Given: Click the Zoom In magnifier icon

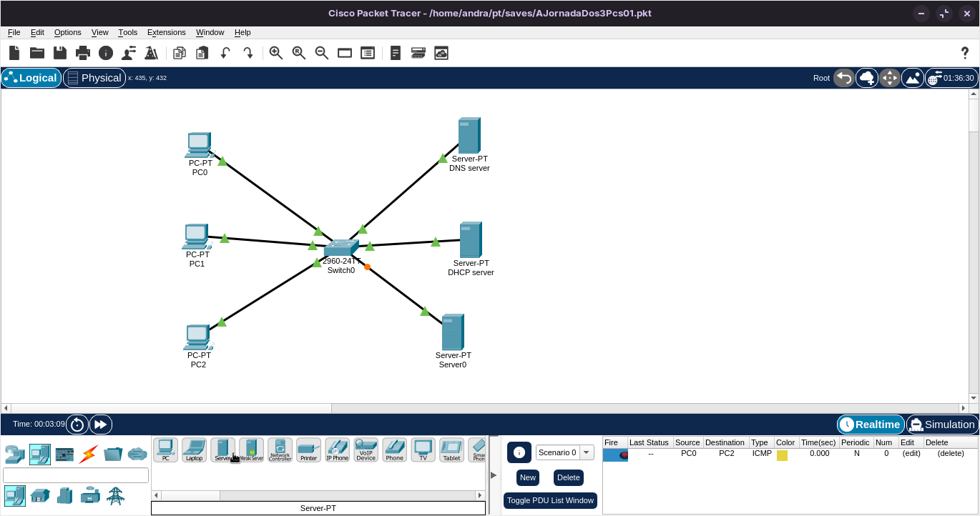Looking at the screenshot, I should tap(276, 53).
